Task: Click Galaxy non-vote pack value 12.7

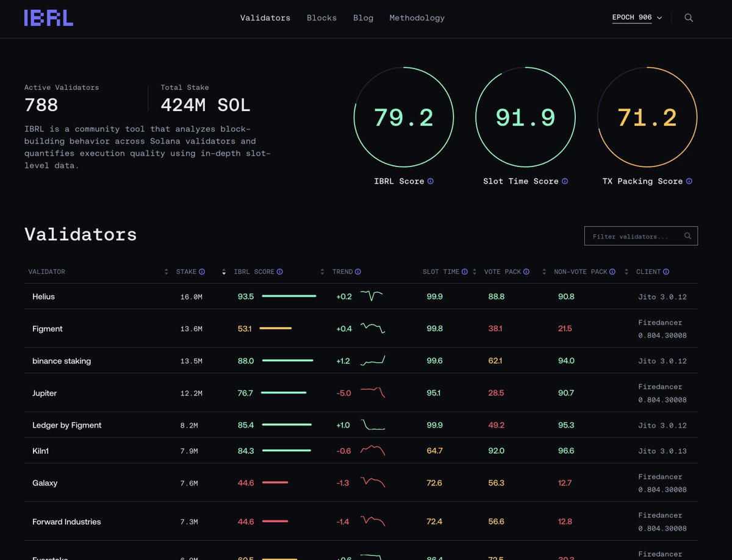Action: tap(565, 483)
